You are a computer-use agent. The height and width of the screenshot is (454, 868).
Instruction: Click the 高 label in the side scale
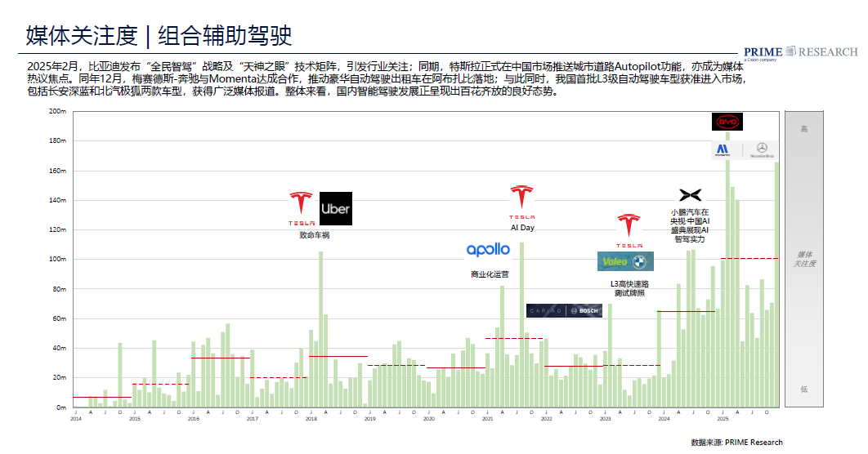click(803, 129)
